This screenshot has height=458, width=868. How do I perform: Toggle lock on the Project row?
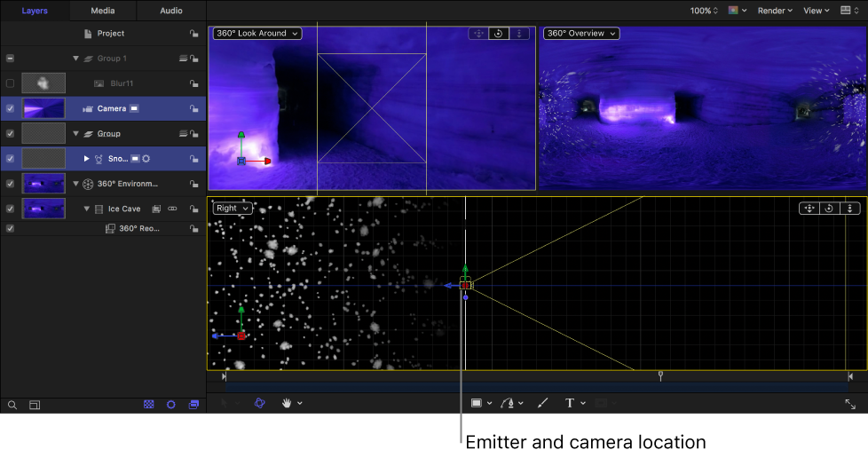pos(193,34)
